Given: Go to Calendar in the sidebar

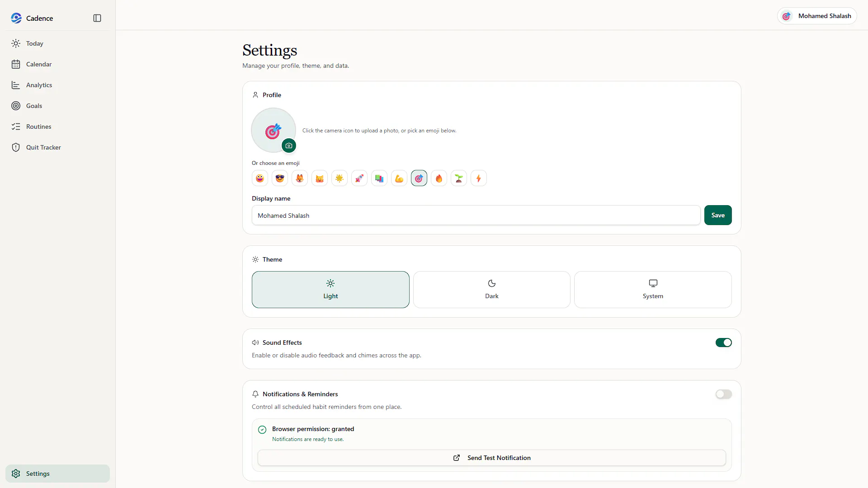Looking at the screenshot, I should [x=57, y=64].
